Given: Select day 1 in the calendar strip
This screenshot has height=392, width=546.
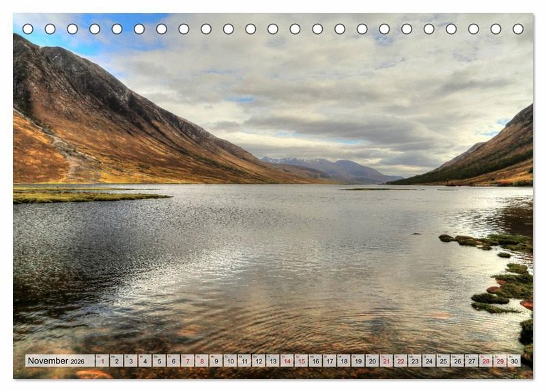Looking at the screenshot, I should tap(102, 361).
